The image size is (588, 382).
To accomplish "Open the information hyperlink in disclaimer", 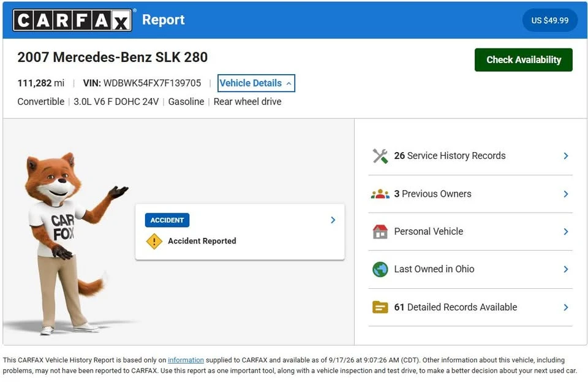I will 186,361.
